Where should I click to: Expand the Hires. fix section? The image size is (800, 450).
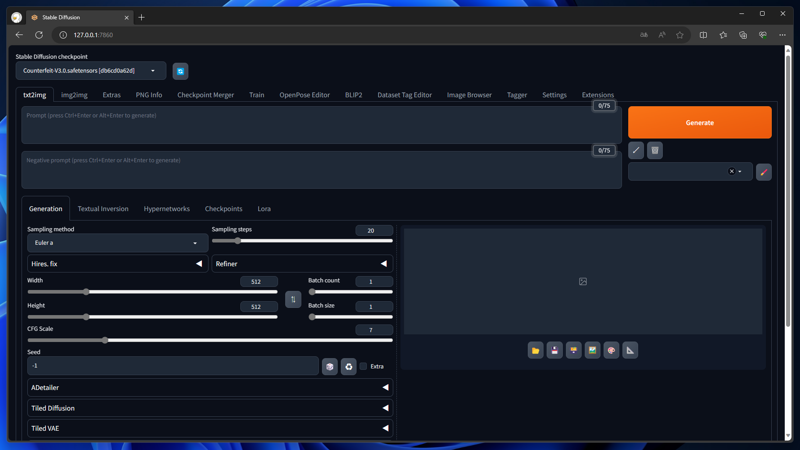pos(117,264)
